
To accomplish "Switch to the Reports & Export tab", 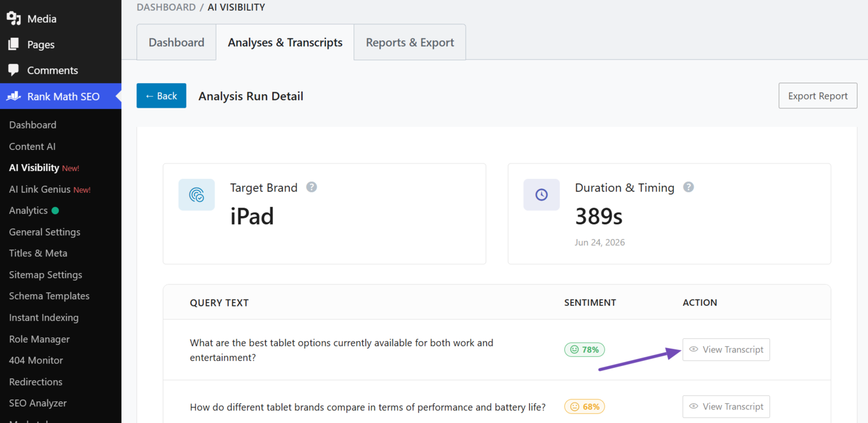I will tap(410, 42).
